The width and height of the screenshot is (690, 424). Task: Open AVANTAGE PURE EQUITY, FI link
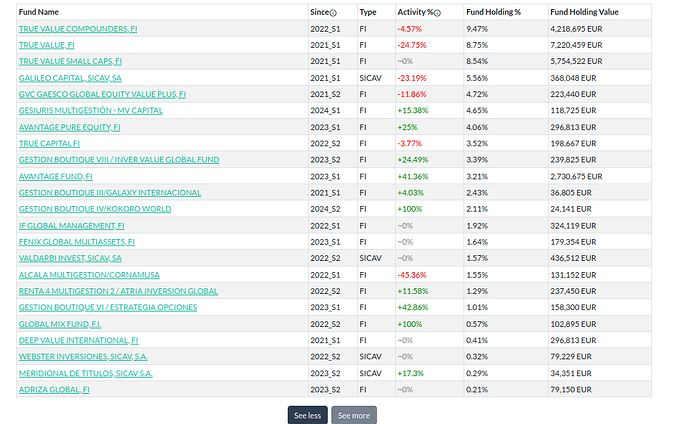click(70, 128)
